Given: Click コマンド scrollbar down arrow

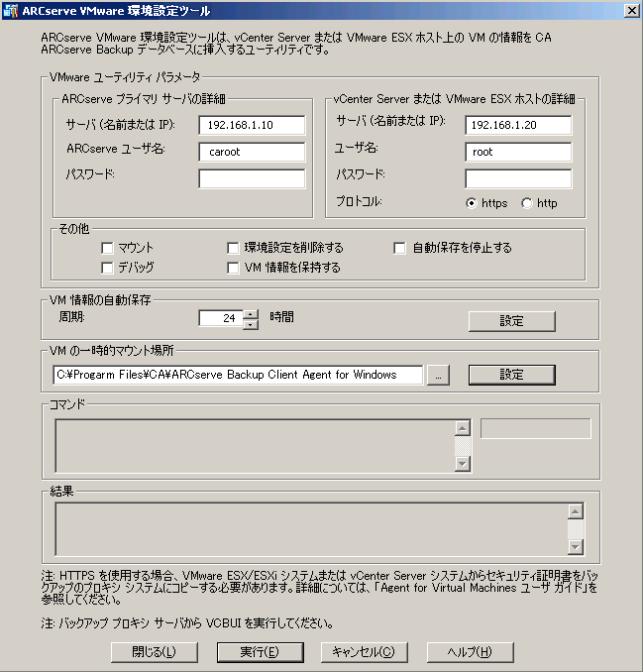Looking at the screenshot, I should coord(463,464).
